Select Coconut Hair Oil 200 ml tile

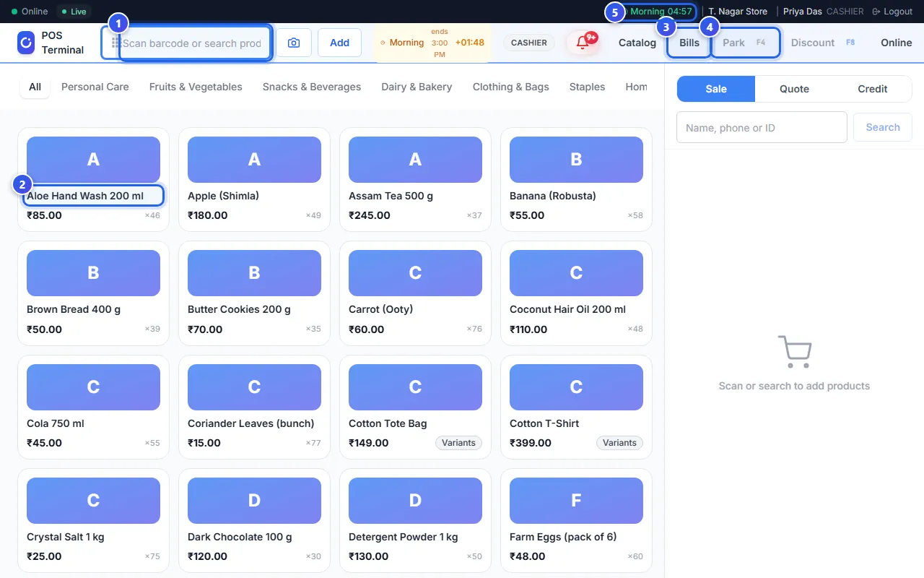[576, 293]
